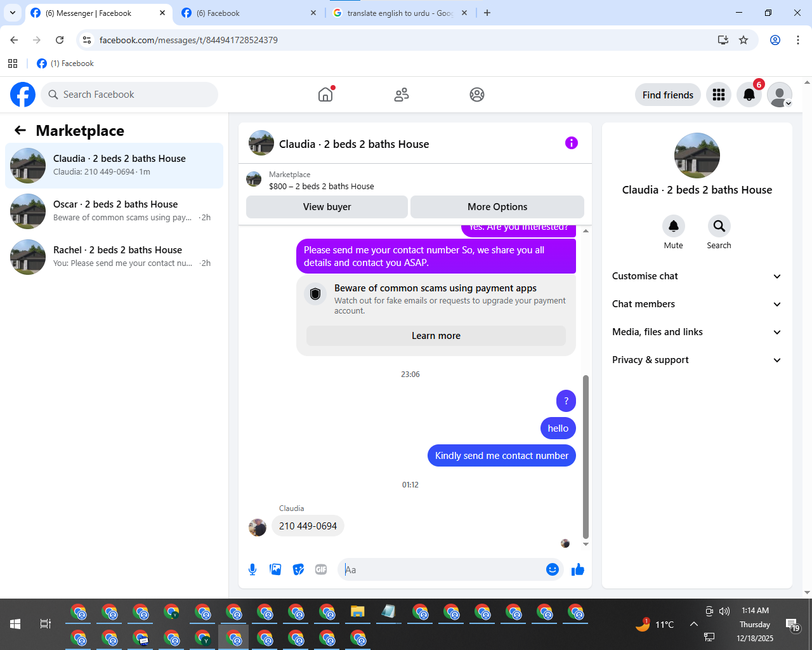Viewport: 812px width, 650px height.
Task: Open Windows notification center icon
Action: point(792,624)
